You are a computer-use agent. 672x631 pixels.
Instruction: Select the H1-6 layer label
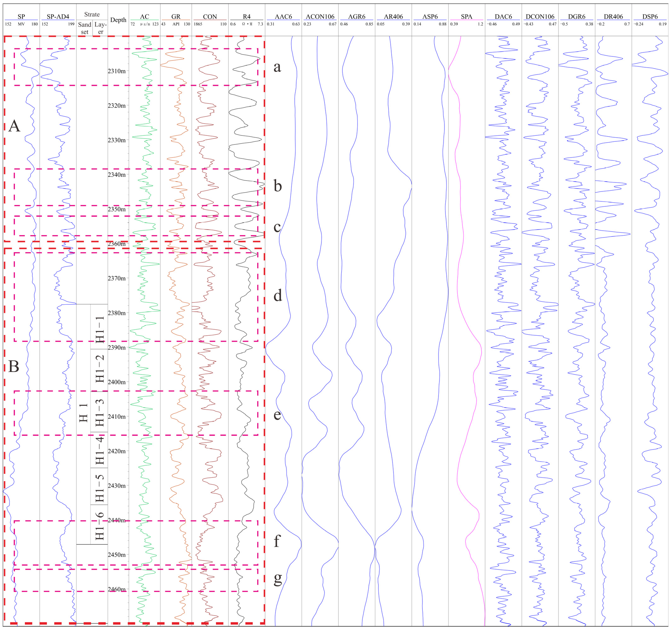pyautogui.click(x=100, y=526)
